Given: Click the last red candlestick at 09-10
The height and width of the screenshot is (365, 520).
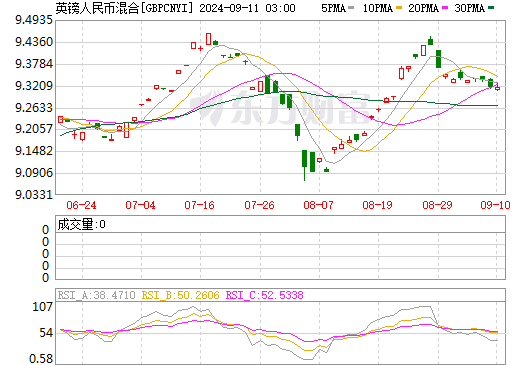Looking at the screenshot, I should click(x=497, y=88).
